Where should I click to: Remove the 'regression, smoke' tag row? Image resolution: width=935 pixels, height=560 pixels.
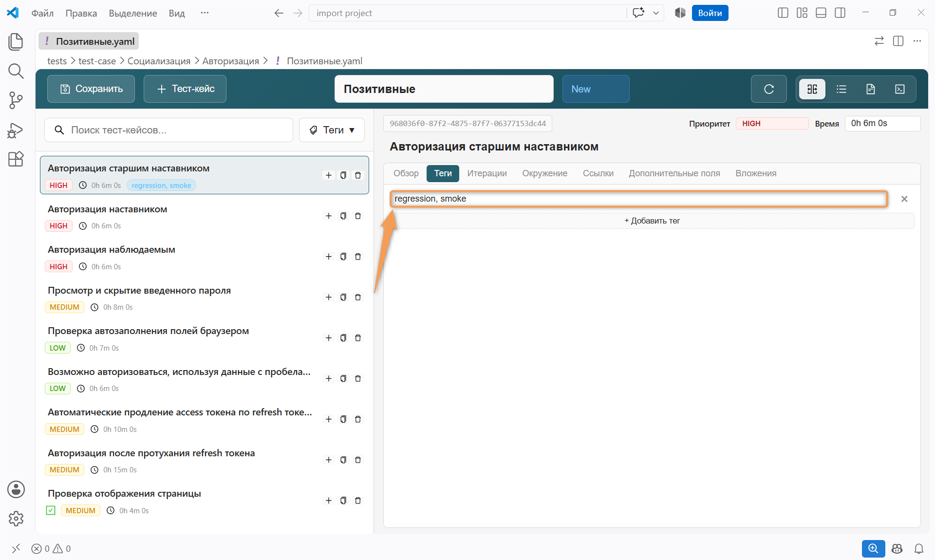[x=904, y=199]
